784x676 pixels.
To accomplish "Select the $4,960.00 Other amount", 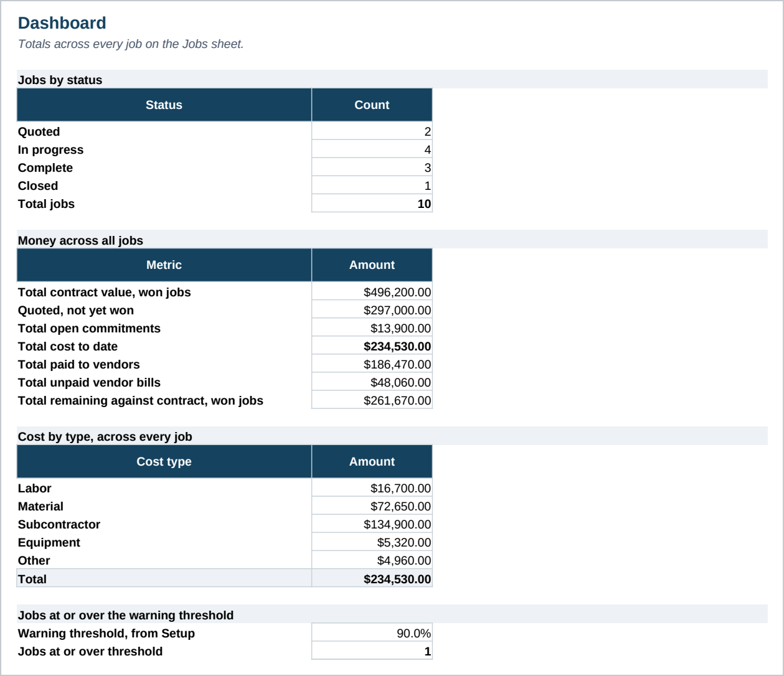I will 372,560.
